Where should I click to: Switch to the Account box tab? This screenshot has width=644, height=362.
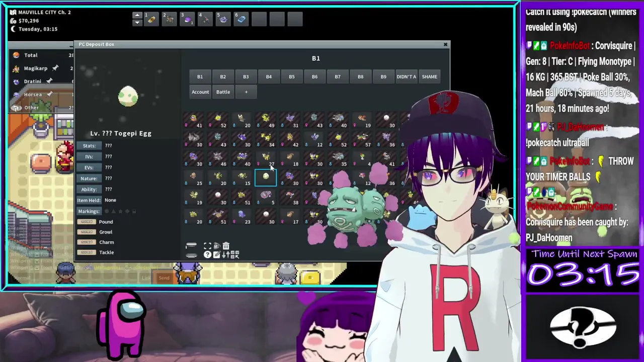(200, 92)
